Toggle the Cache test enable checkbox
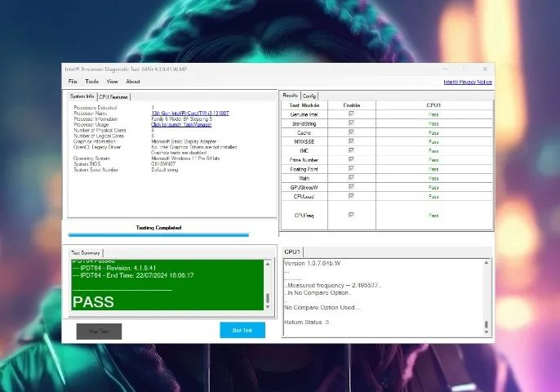This screenshot has width=560, height=392. (352, 132)
